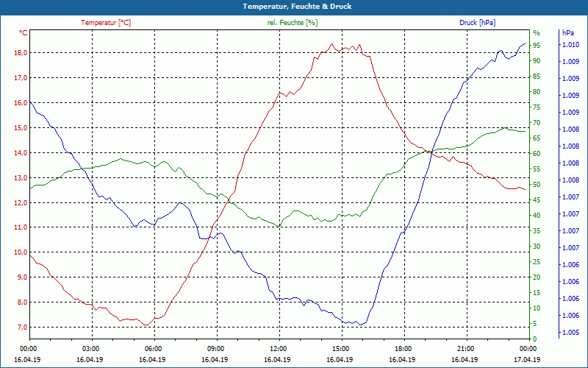Click the '10,0' temperature axis tick
This screenshot has width=588, height=368.
(x=21, y=252)
